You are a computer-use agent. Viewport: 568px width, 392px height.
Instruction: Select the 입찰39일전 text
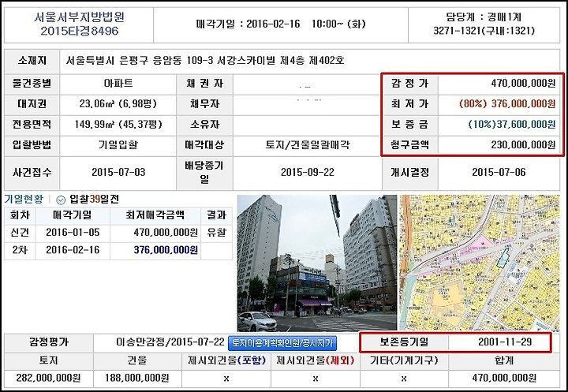click(x=94, y=200)
